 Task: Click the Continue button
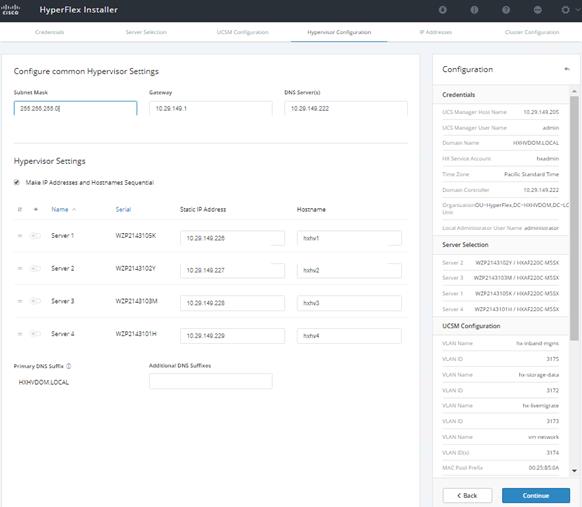[536, 495]
